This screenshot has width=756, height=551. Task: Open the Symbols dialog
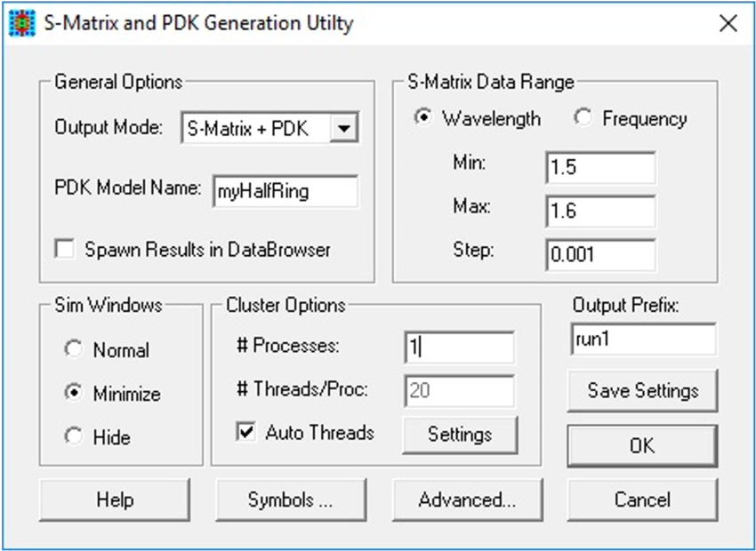tap(291, 499)
